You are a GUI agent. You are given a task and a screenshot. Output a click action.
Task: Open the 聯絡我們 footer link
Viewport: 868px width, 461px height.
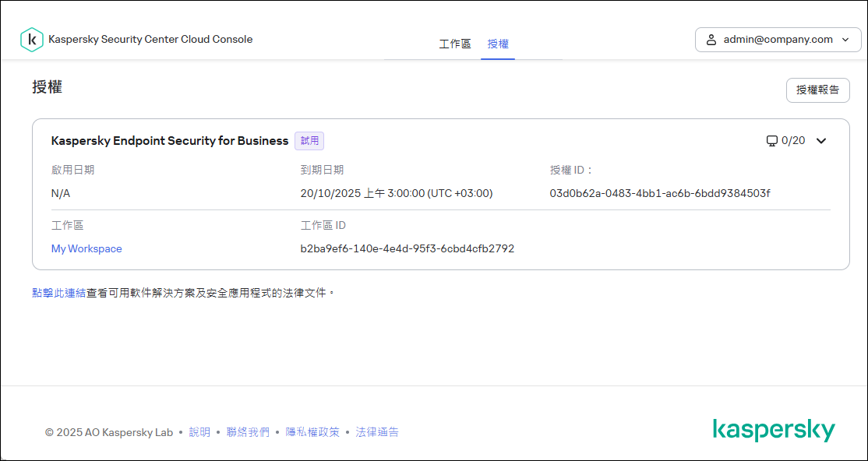248,432
